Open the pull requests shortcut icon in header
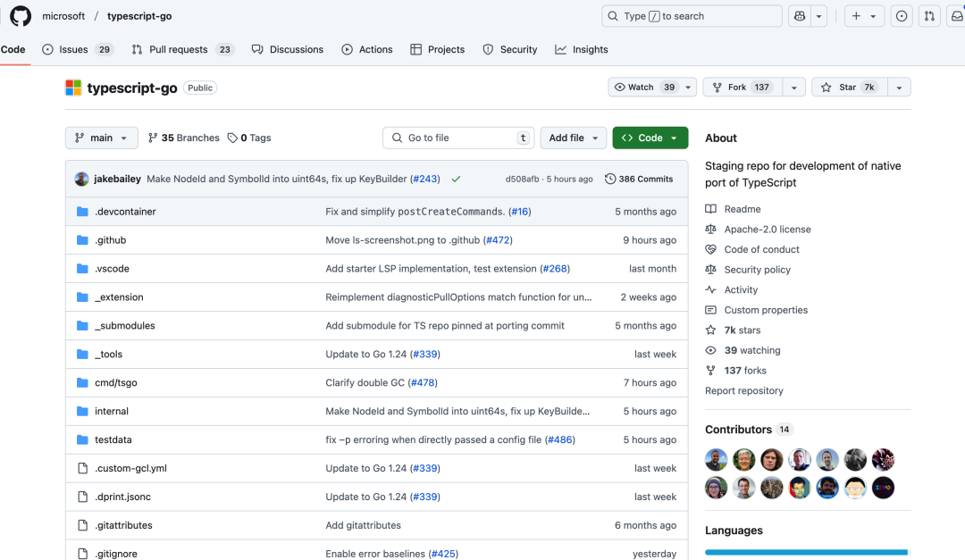Viewport: 965px width, 560px height. [929, 17]
